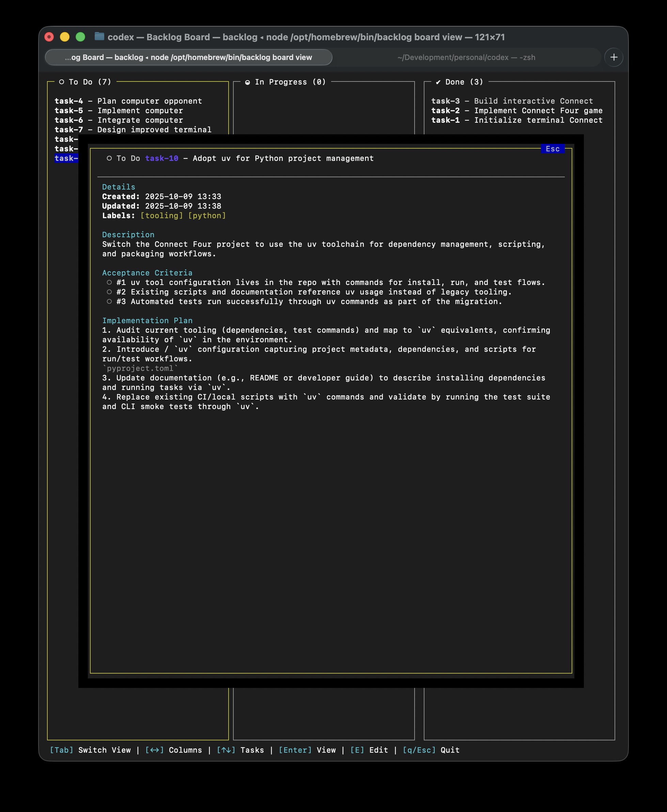Click the Done column checkmark icon

point(438,82)
